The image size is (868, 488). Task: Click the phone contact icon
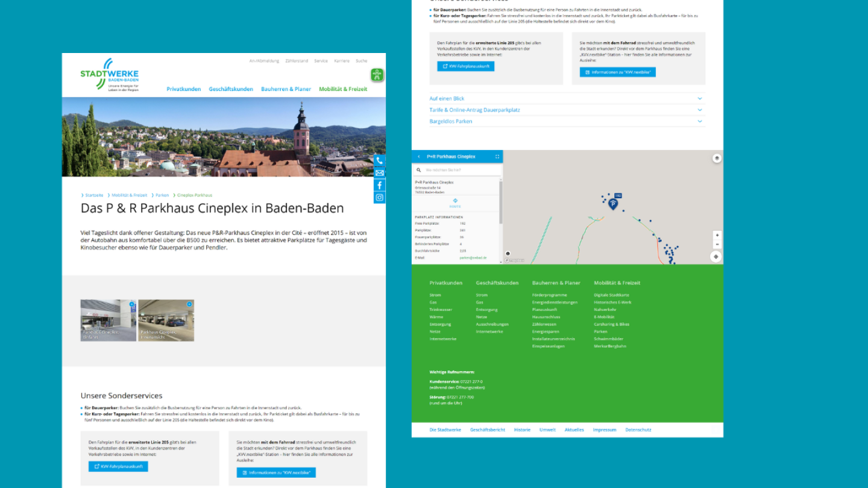379,161
